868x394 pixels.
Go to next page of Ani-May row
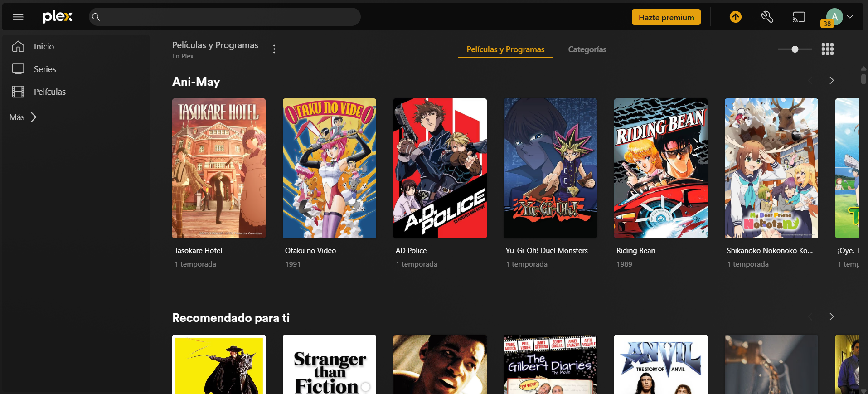coord(832,80)
